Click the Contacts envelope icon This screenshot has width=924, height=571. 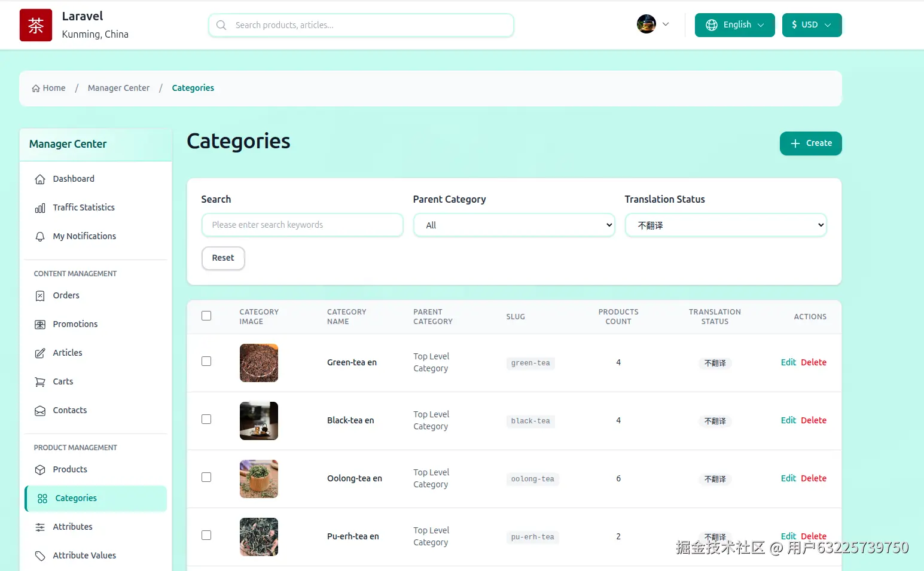click(x=40, y=411)
